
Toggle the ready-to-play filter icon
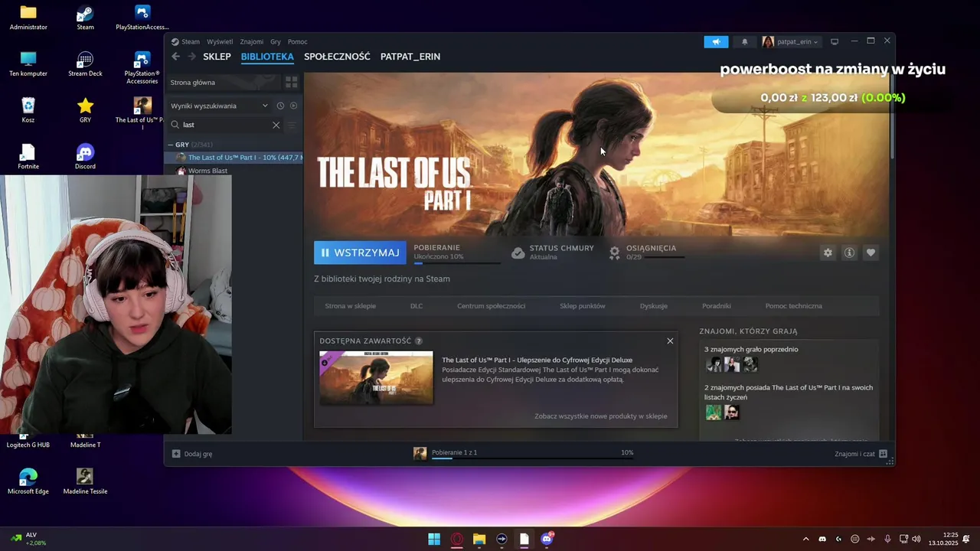pos(293,106)
